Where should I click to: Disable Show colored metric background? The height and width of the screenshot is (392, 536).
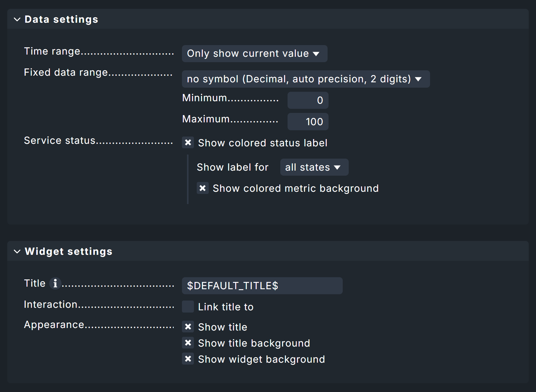203,188
